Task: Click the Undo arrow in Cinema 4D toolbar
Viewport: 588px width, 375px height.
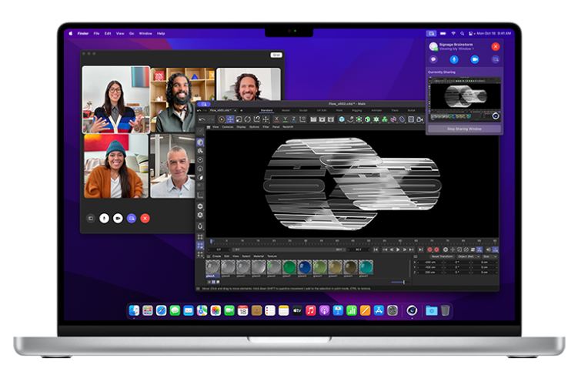Action: pos(202,119)
